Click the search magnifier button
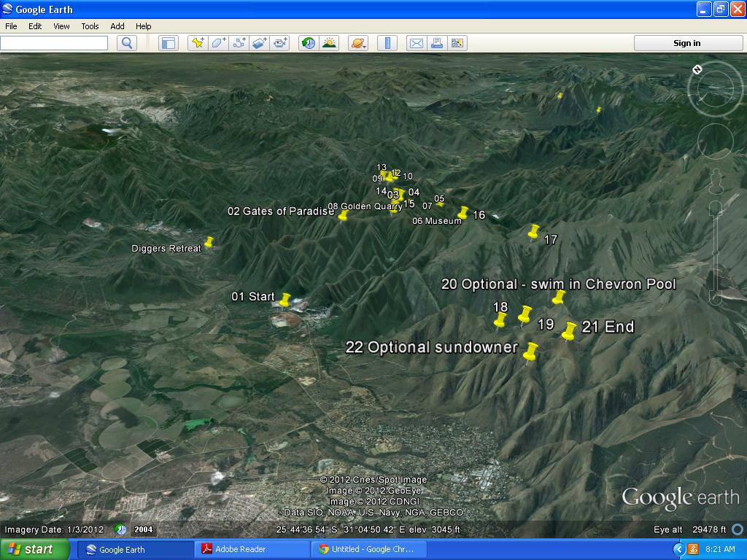This screenshot has height=560, width=747. click(x=127, y=43)
